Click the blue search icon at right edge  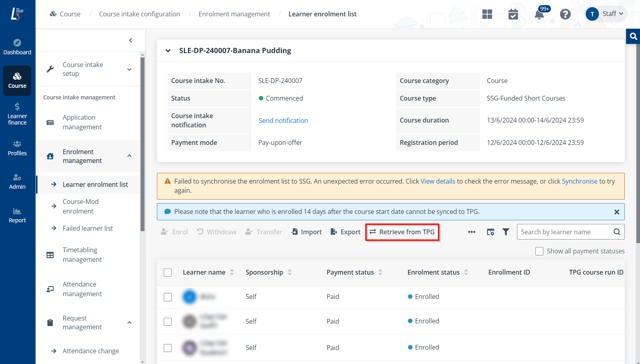[x=633, y=36]
